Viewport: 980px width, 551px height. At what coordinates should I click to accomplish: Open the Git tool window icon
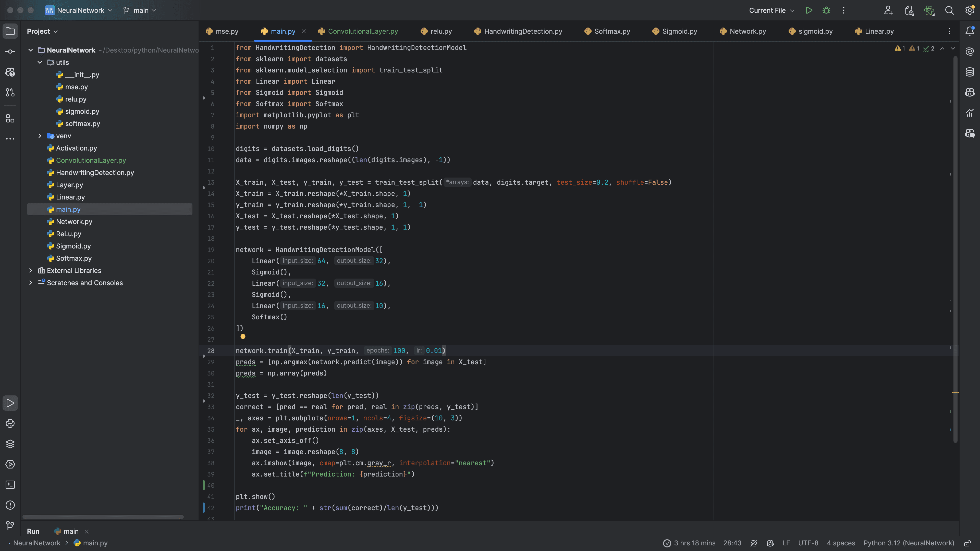point(10,525)
